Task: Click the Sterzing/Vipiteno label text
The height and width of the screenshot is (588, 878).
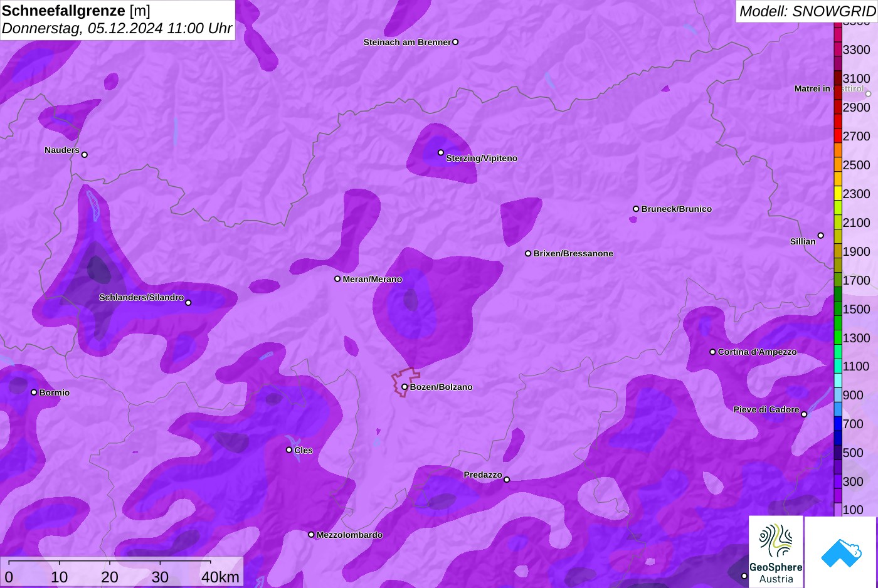Action: [x=482, y=158]
